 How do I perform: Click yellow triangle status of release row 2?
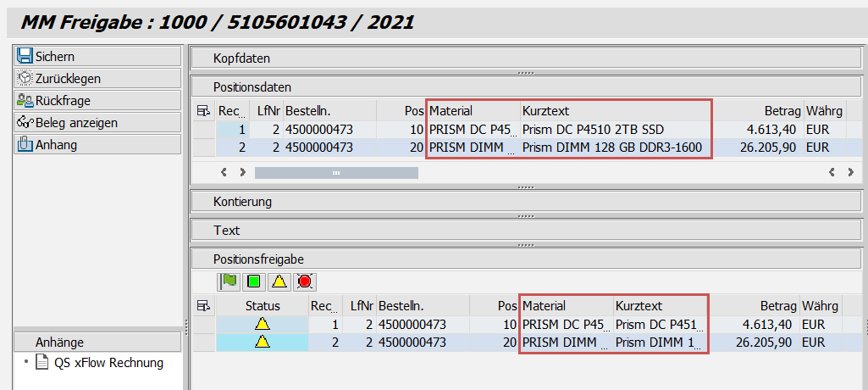click(263, 343)
